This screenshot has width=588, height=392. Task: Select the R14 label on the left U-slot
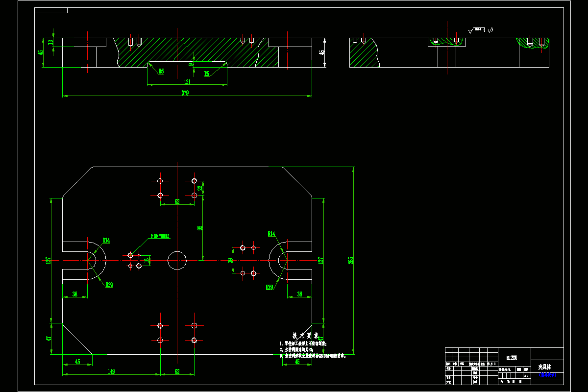[x=106, y=240]
